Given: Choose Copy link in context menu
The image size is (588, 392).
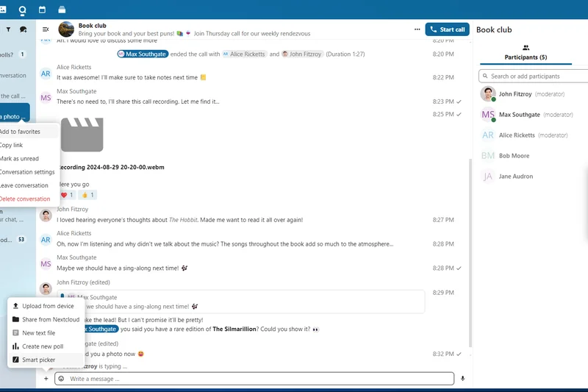Looking at the screenshot, I should coord(29,145).
